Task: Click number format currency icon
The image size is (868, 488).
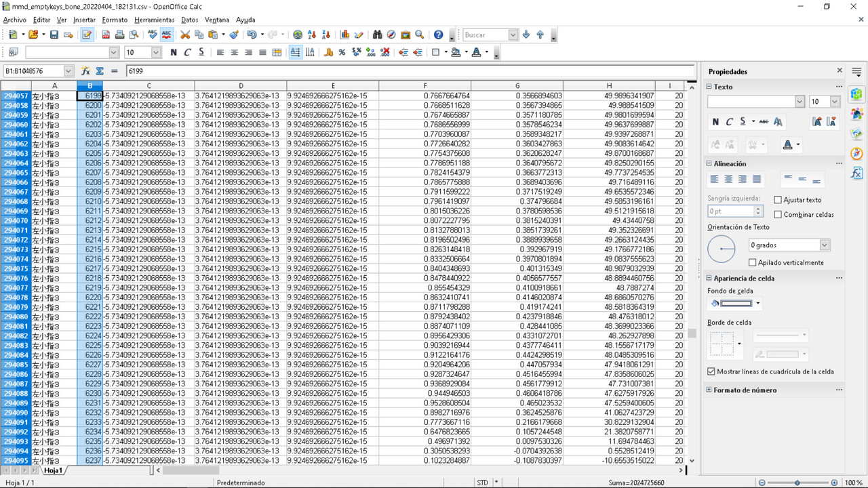Action: (329, 52)
